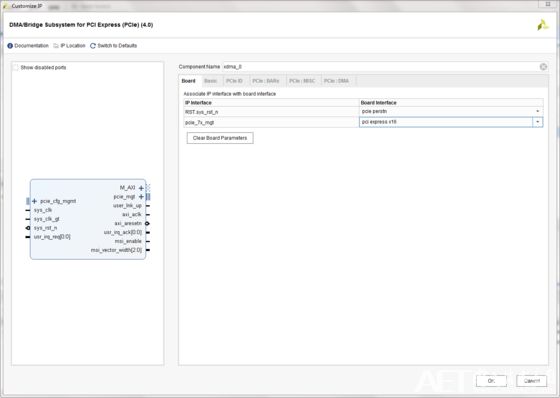This screenshot has width=560, height=398.
Task: Click the Clear Board Parameters button
Action: (x=220, y=138)
